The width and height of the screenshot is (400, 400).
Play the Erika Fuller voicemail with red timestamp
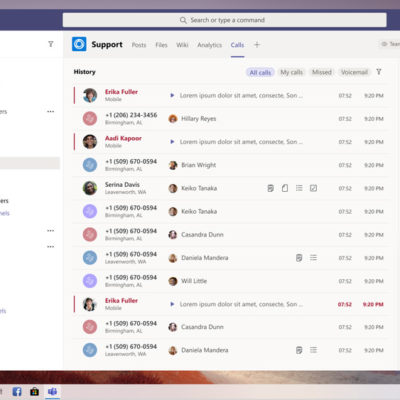pos(172,304)
